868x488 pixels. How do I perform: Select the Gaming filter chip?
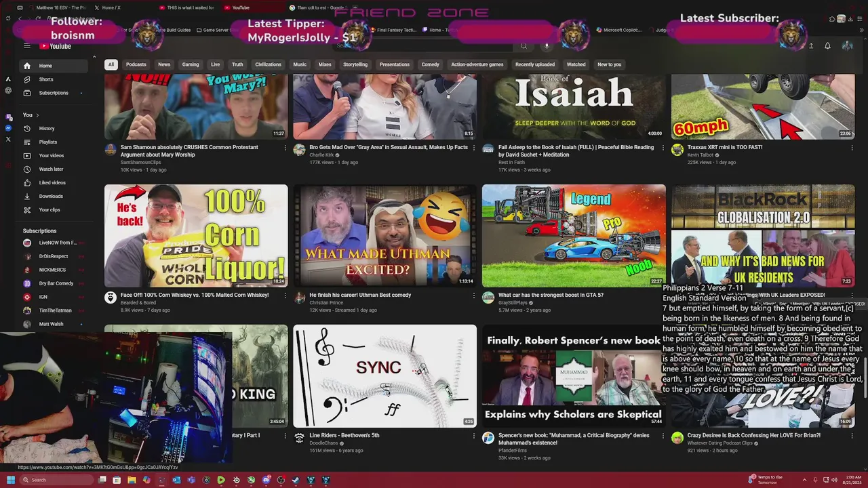click(191, 64)
